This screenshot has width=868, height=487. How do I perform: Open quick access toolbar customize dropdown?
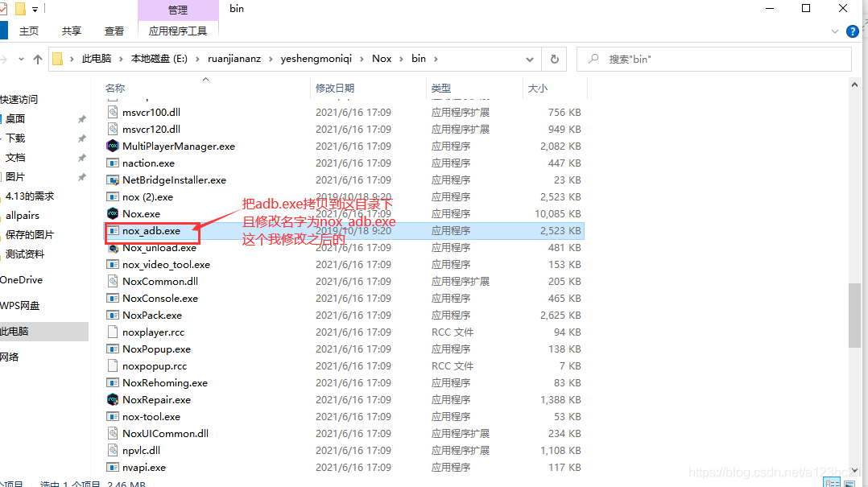pos(35,9)
